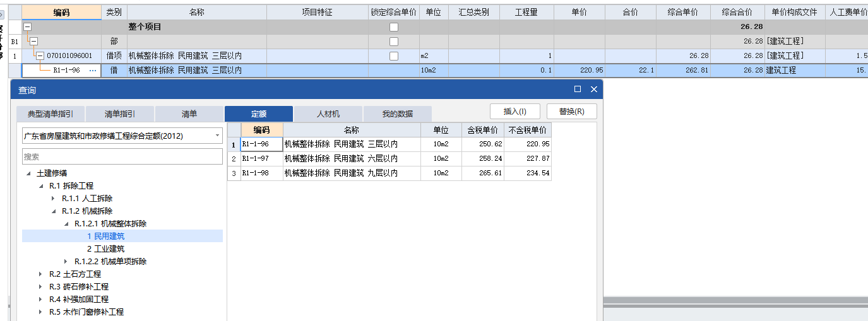868x321 pixels.
Task: Click the 含税单价 value 250.62
Action: point(483,144)
